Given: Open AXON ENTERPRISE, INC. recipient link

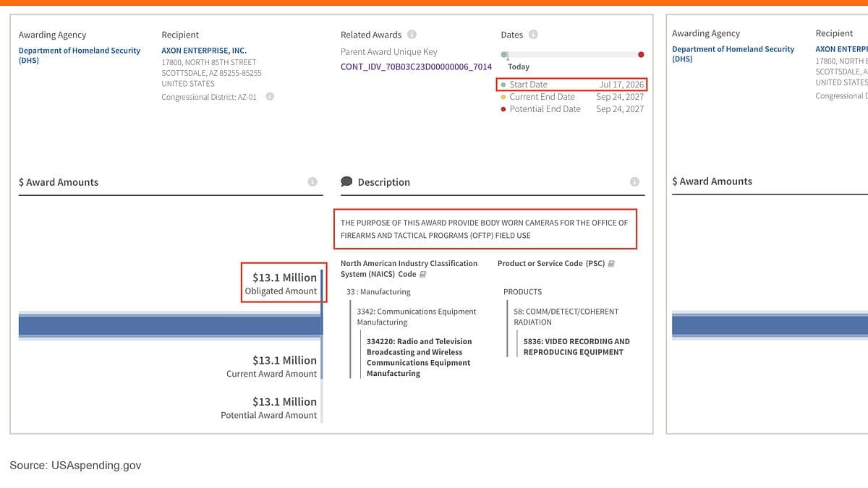Looking at the screenshot, I should [204, 51].
